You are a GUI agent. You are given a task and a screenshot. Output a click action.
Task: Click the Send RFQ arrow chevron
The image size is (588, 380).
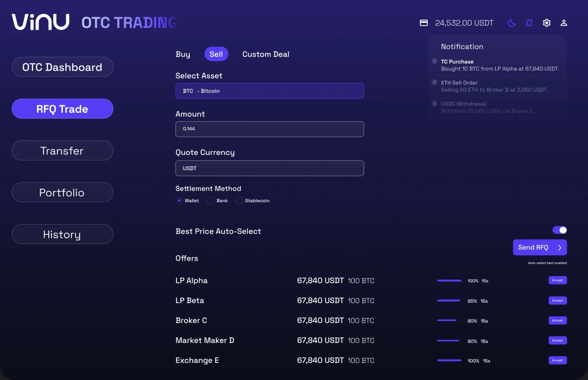(560, 247)
